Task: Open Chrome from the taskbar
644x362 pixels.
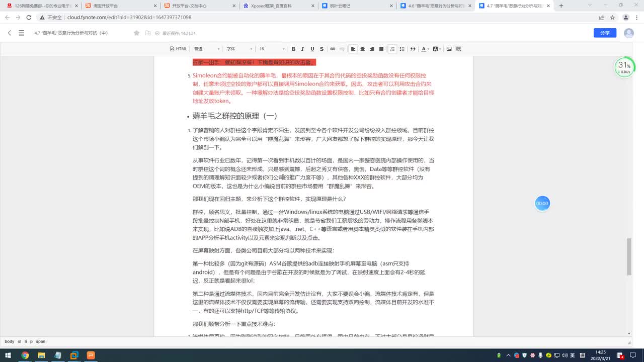Action: click(x=25, y=355)
